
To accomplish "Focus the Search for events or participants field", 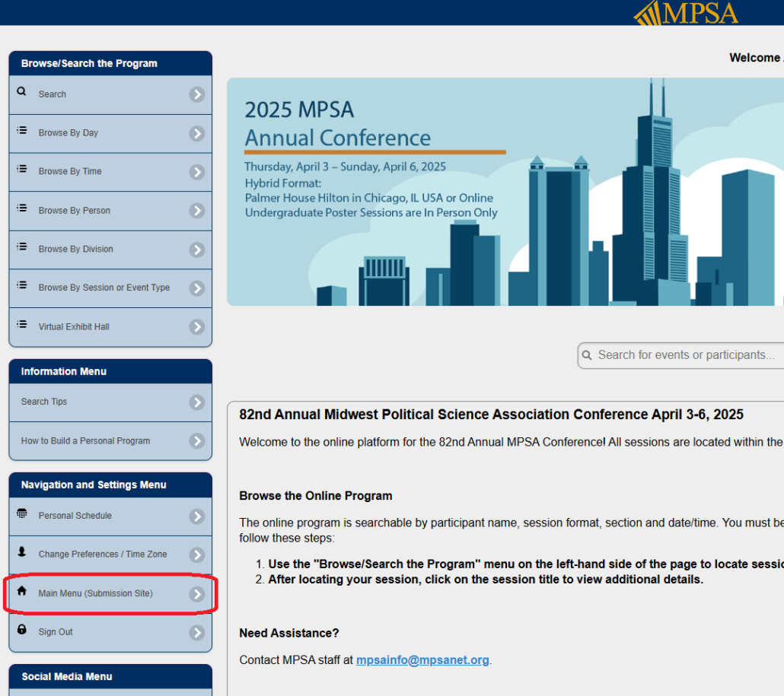I will coord(681,355).
